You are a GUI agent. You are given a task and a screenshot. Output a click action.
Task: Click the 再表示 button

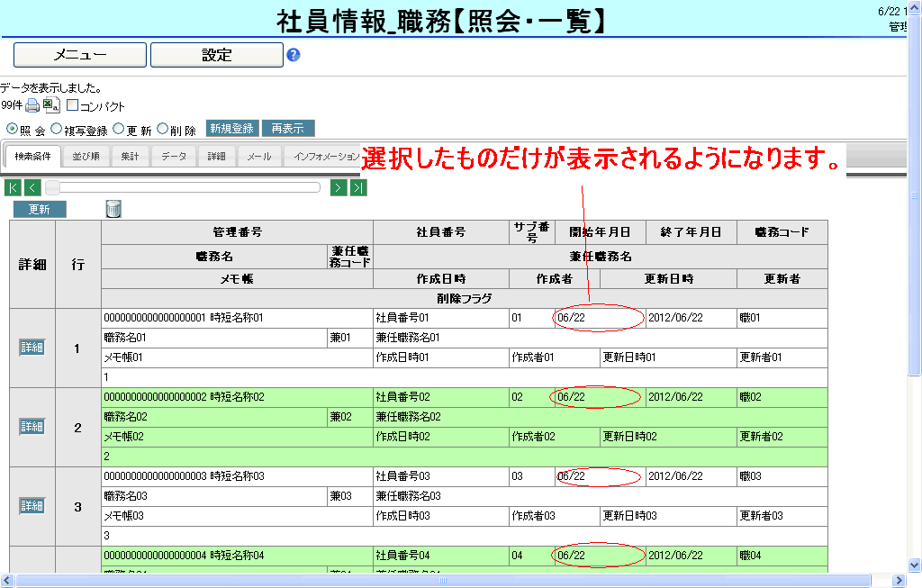coord(288,129)
